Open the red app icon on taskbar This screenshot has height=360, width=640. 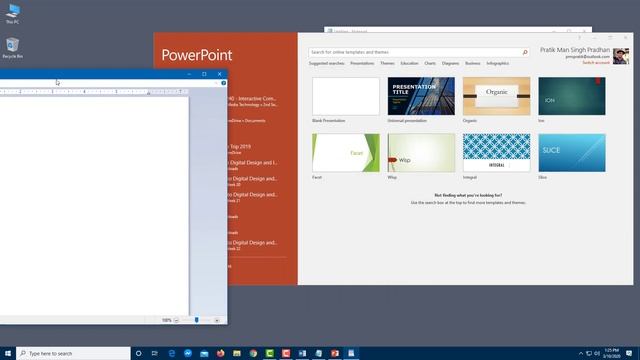286,353
